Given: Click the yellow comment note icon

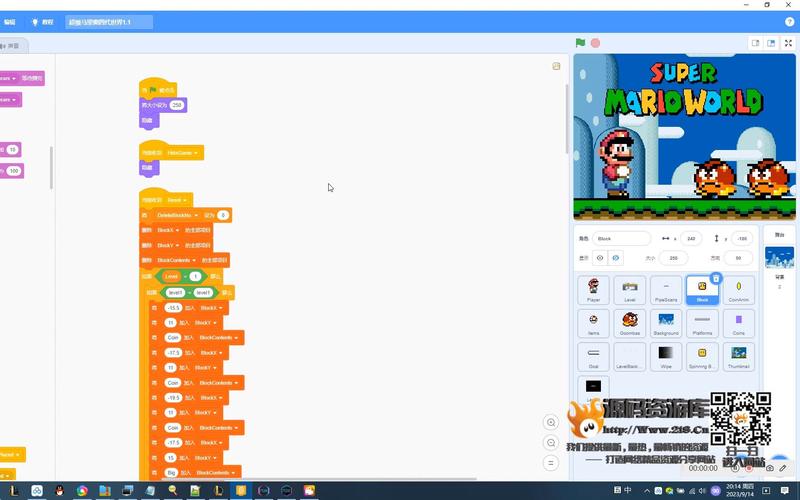Looking at the screenshot, I should (x=556, y=66).
